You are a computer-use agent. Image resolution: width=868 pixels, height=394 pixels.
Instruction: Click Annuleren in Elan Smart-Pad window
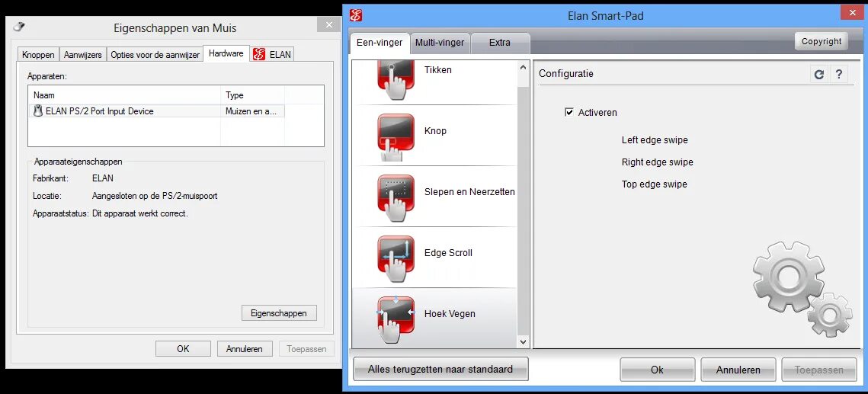click(x=738, y=370)
